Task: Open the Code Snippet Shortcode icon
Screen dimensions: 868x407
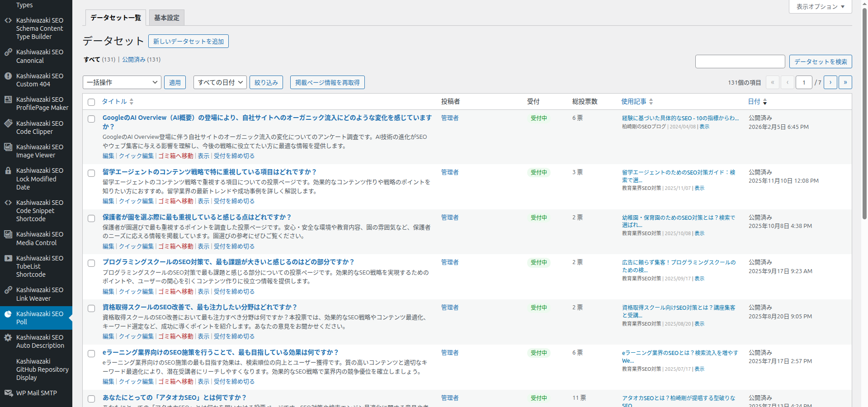Action: point(8,203)
